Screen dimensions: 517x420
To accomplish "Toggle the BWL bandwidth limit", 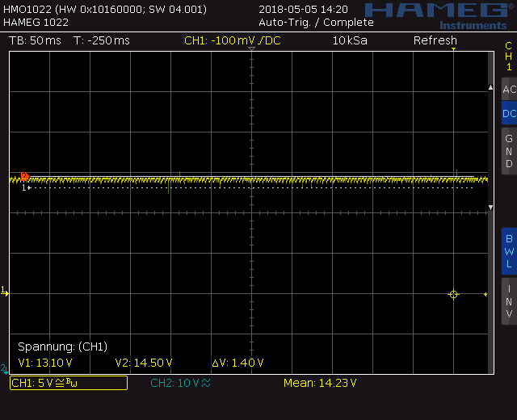I will point(508,251).
